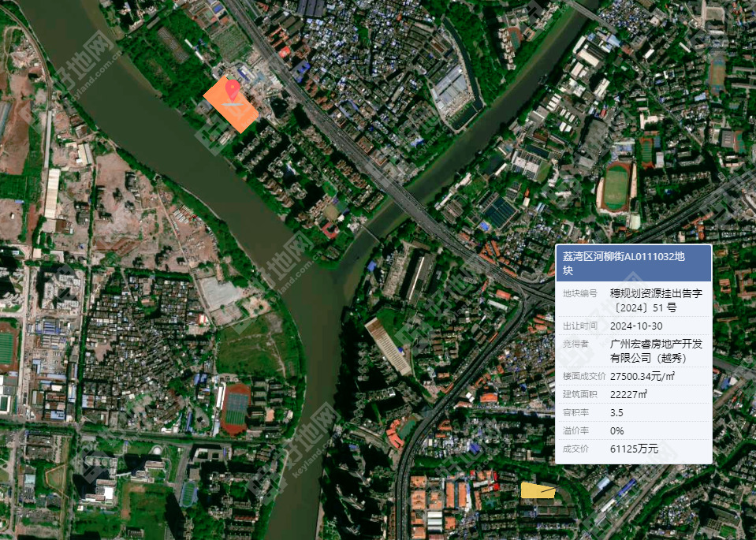756x540 pixels.
Task: Click the 出让时间 date 2024-10-30
Action: [636, 326]
